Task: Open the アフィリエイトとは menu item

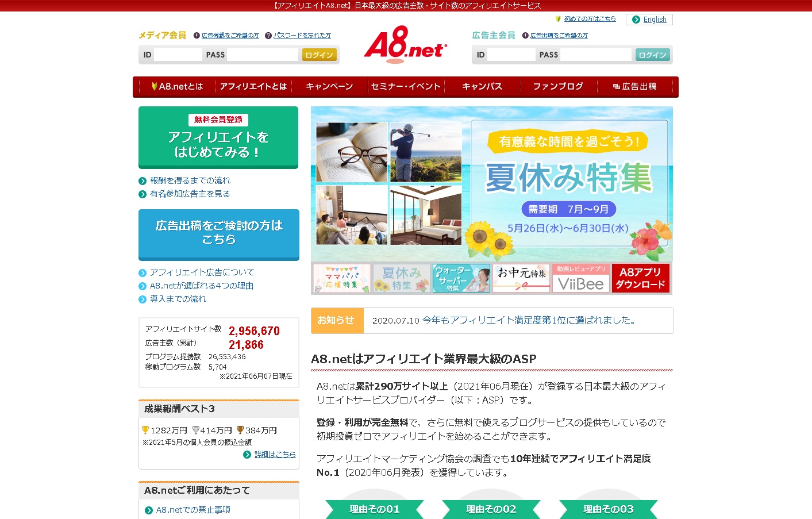Action: [x=253, y=86]
